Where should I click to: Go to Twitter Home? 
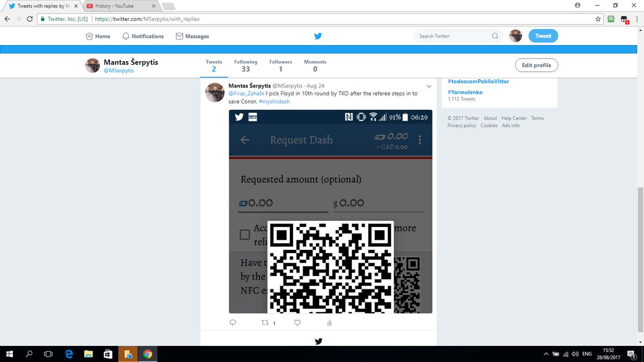click(x=98, y=36)
